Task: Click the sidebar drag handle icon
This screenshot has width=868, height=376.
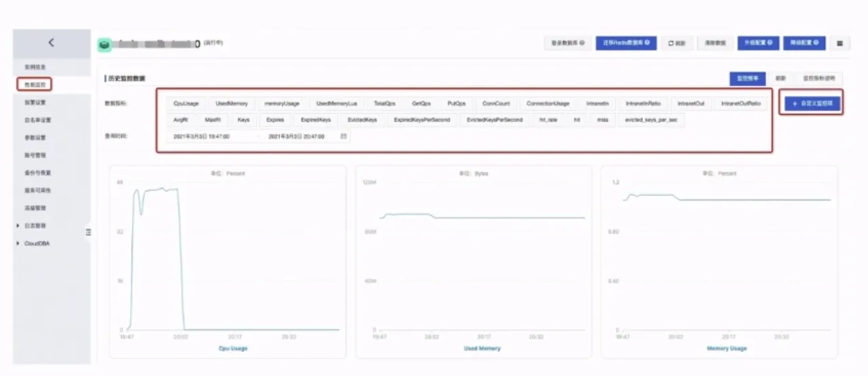Action: pos(88,232)
